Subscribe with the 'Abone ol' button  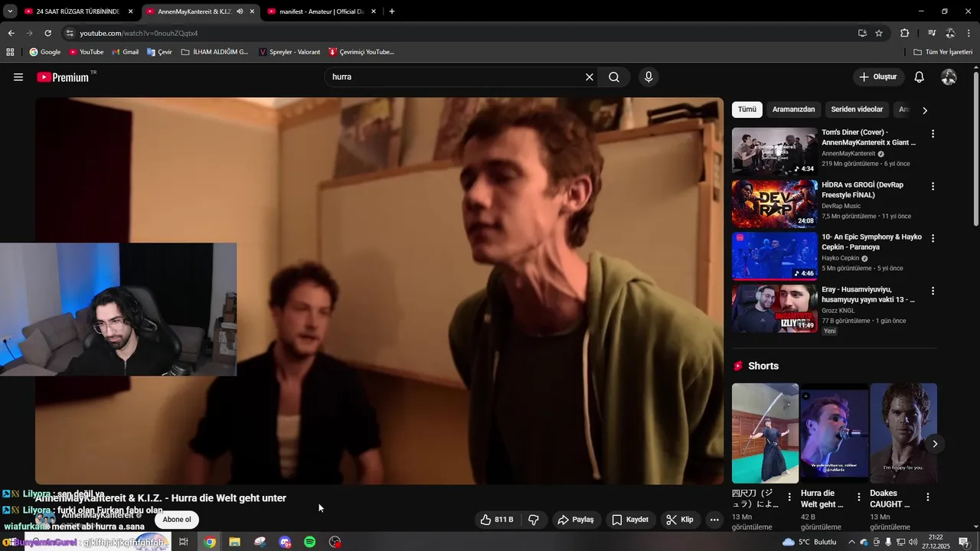[x=177, y=520]
